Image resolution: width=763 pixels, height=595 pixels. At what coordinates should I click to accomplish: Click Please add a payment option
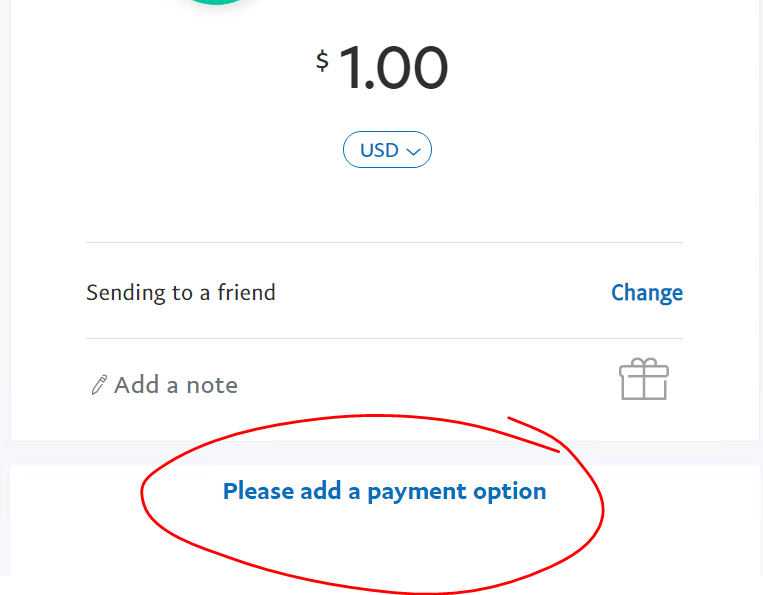pyautogui.click(x=384, y=491)
